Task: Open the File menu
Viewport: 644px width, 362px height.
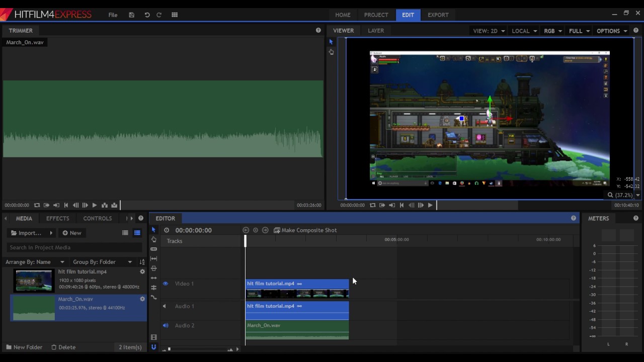Action: click(113, 15)
